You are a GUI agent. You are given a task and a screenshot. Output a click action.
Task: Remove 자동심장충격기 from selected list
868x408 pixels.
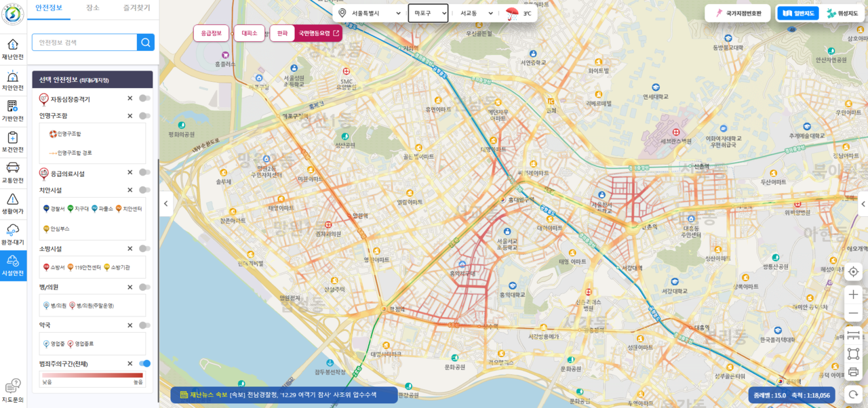click(x=130, y=98)
